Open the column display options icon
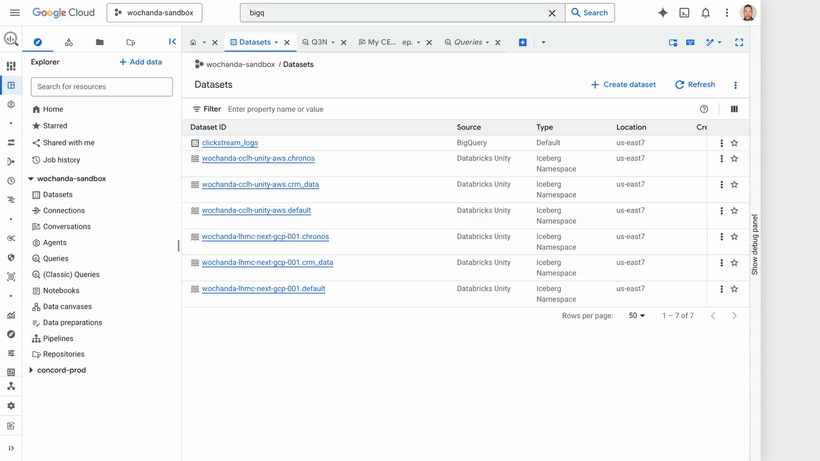The width and height of the screenshot is (820, 461). tap(734, 109)
